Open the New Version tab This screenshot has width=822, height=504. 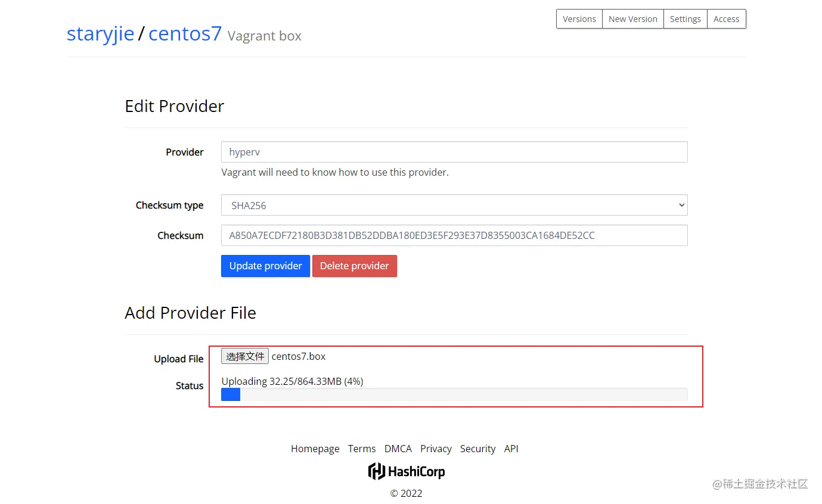click(632, 19)
